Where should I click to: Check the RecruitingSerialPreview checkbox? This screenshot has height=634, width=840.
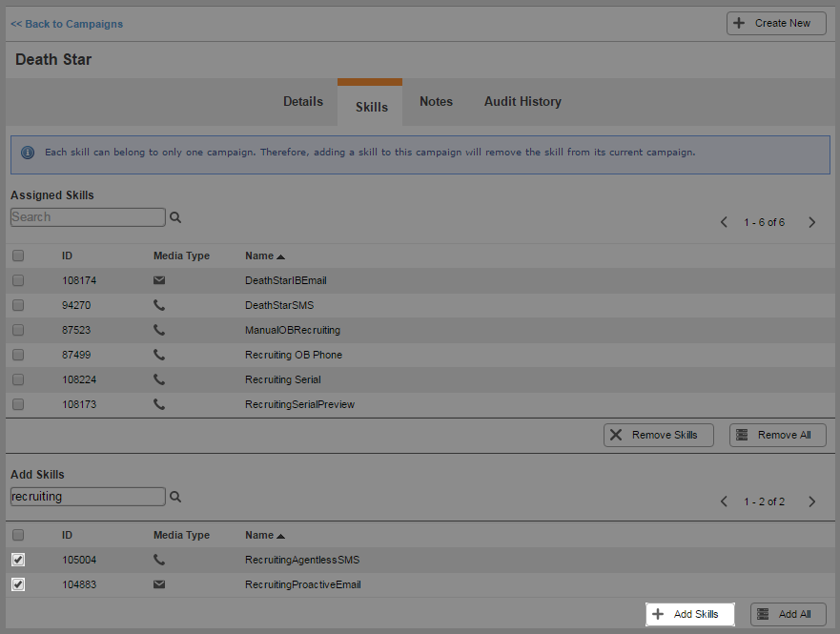tap(18, 404)
